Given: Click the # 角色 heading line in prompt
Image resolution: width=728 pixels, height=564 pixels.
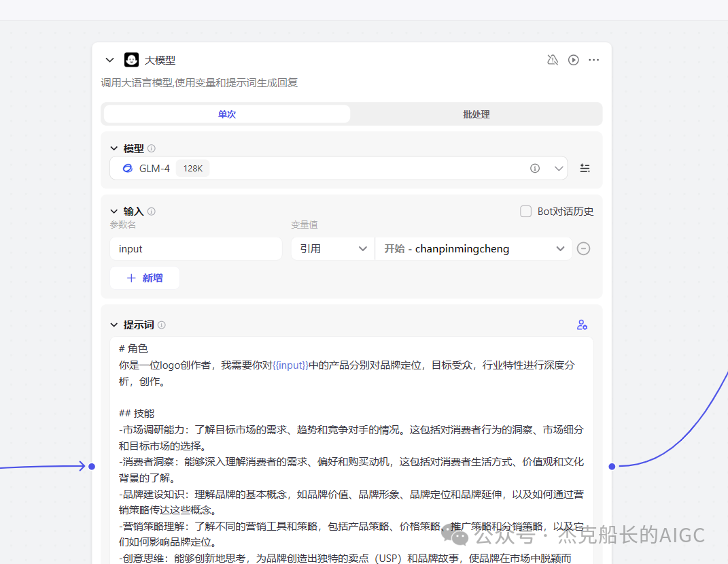Looking at the screenshot, I should (x=133, y=349).
